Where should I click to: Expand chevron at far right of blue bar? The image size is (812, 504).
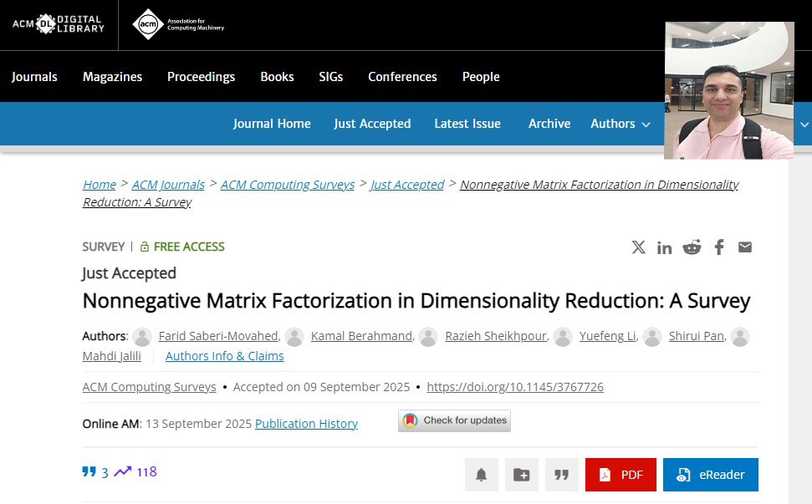[x=804, y=125]
